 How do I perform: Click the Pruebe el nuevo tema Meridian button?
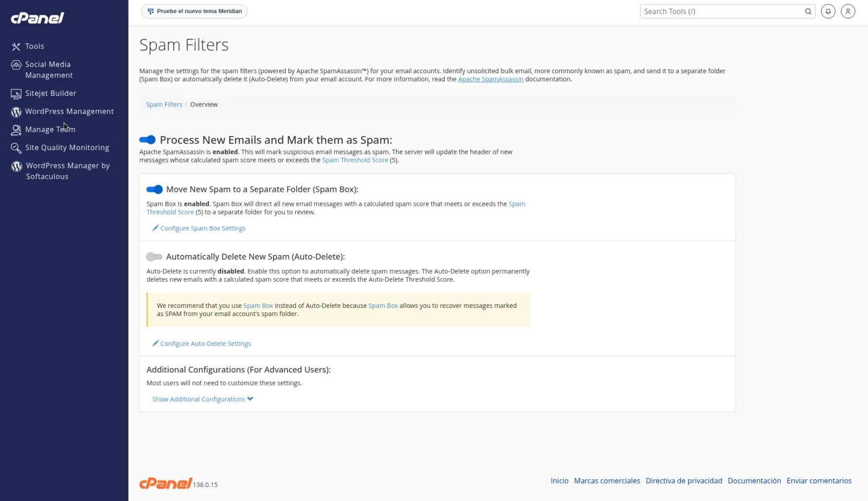point(194,11)
